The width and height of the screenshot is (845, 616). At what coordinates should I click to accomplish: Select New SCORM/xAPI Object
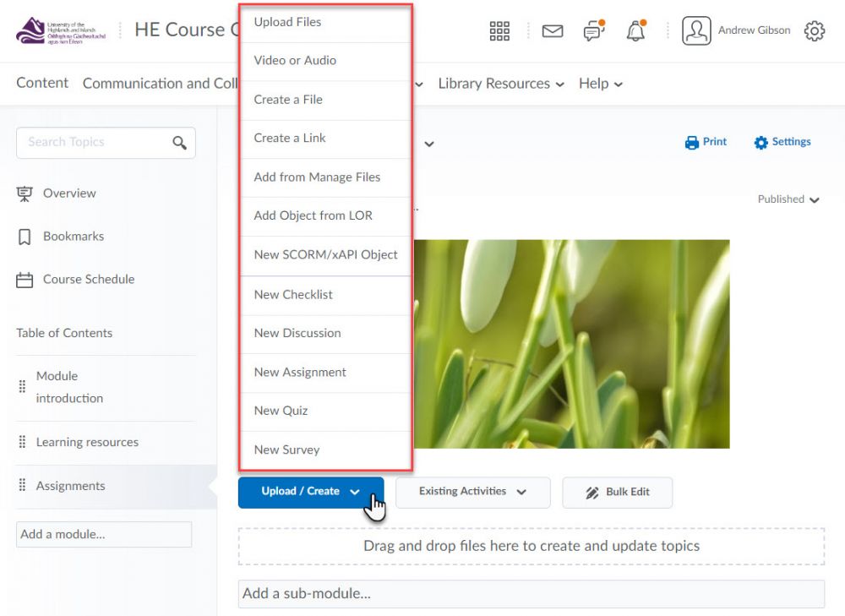[325, 255]
